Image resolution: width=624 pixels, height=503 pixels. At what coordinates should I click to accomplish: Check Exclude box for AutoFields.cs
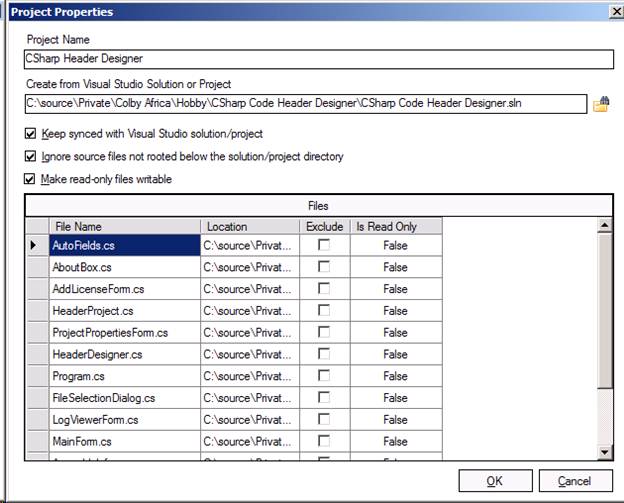[324, 245]
